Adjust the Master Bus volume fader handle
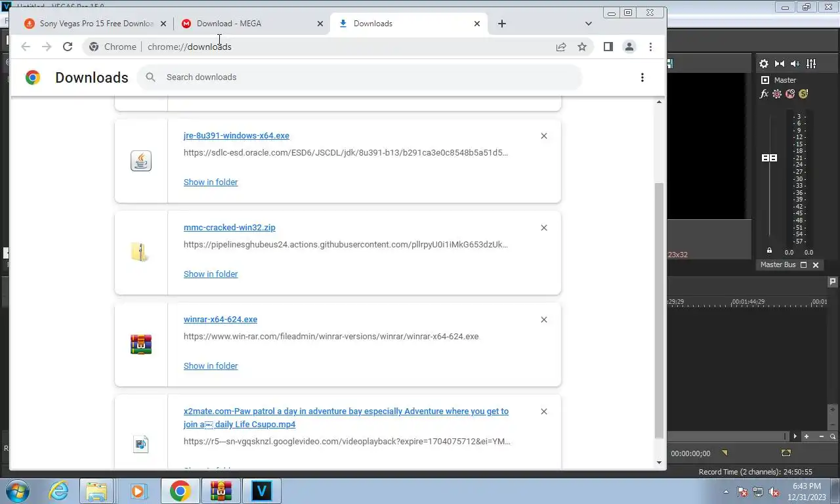 (769, 158)
